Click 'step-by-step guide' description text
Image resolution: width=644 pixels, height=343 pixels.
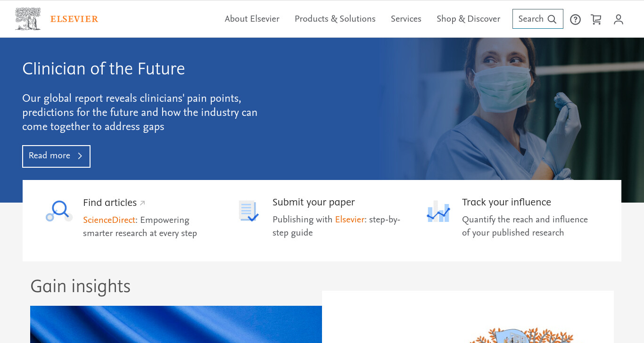(x=336, y=226)
